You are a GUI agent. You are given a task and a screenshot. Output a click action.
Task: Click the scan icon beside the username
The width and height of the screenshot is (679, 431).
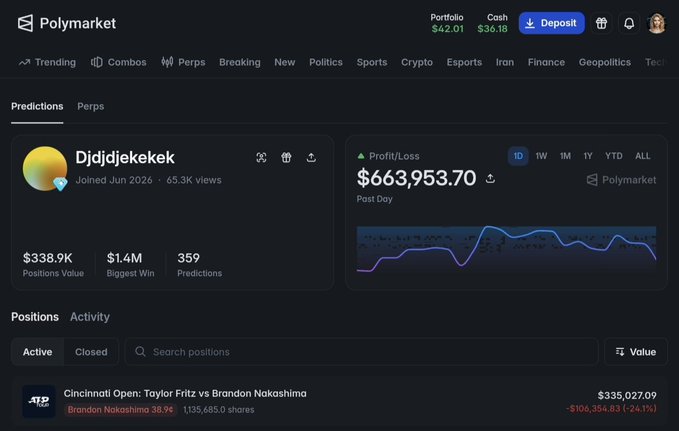coord(261,157)
